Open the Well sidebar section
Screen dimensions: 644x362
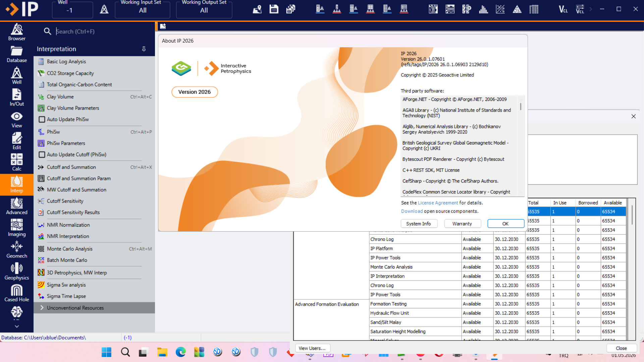tap(17, 76)
